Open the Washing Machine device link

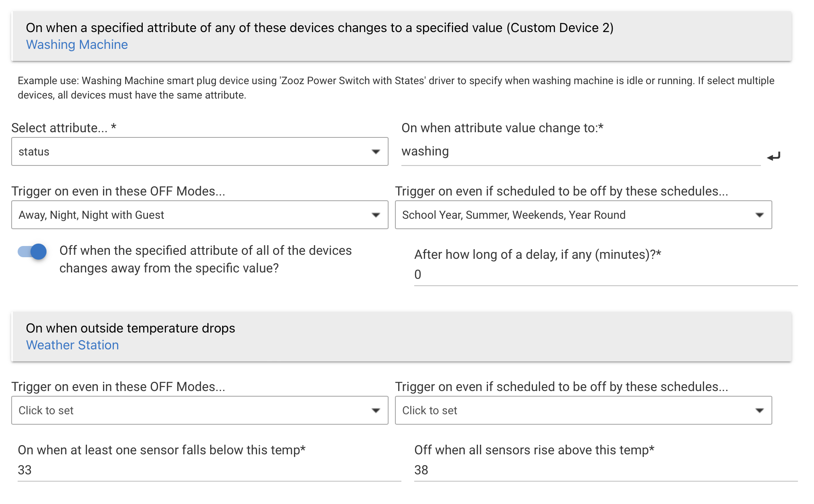77,44
